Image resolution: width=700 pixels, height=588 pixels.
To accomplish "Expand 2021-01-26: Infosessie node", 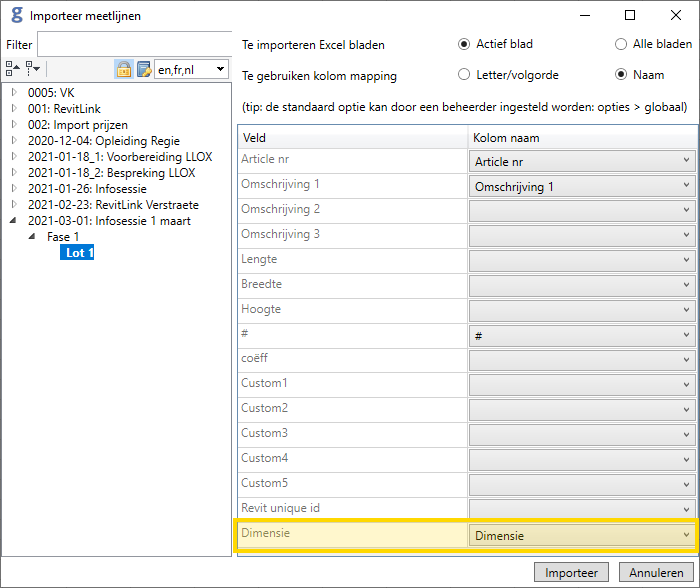I will (14, 188).
